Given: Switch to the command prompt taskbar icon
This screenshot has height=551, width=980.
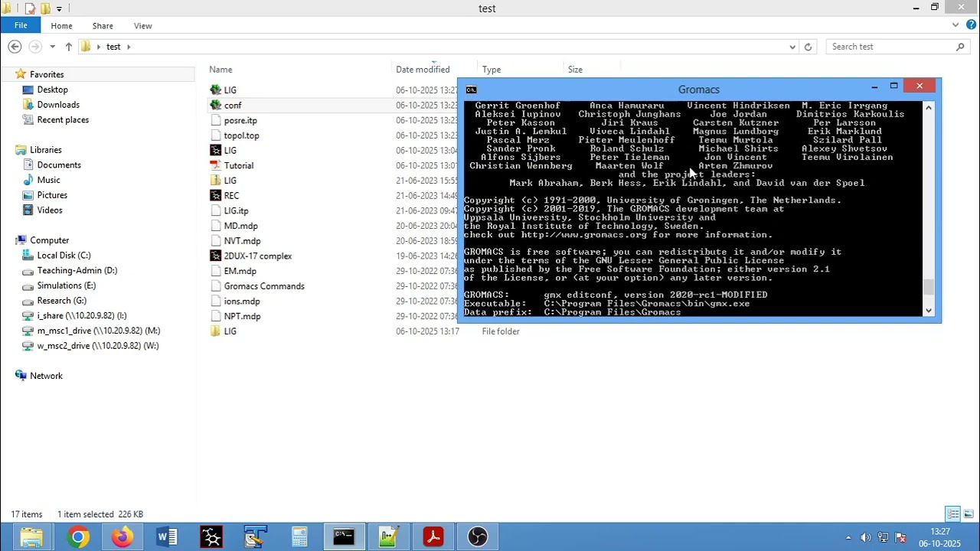Looking at the screenshot, I should [344, 537].
